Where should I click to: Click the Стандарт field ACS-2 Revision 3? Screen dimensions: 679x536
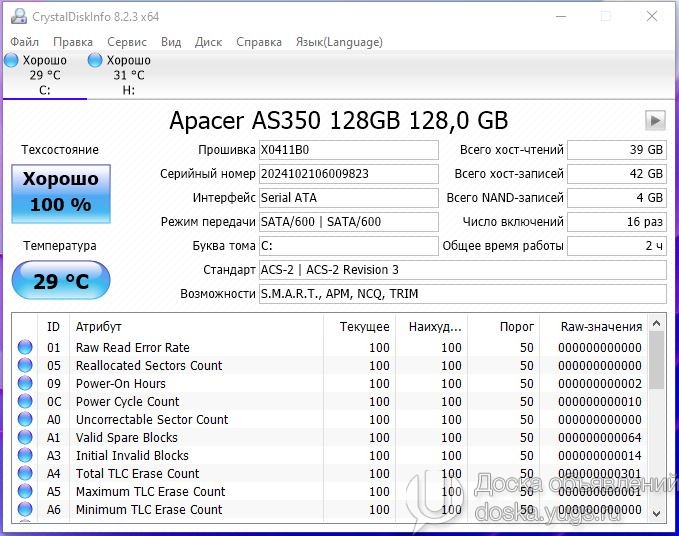462,270
